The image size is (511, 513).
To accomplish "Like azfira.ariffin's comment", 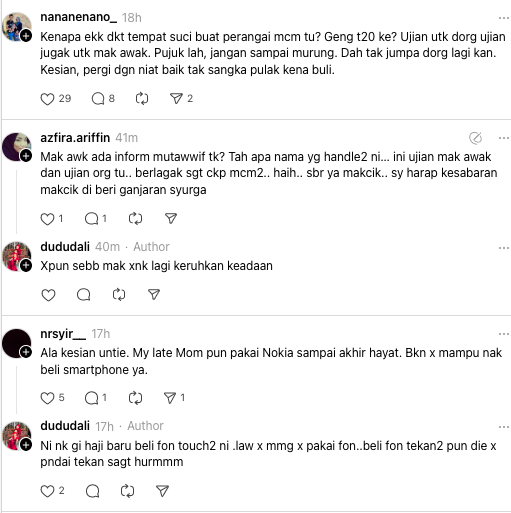I will tap(47, 219).
